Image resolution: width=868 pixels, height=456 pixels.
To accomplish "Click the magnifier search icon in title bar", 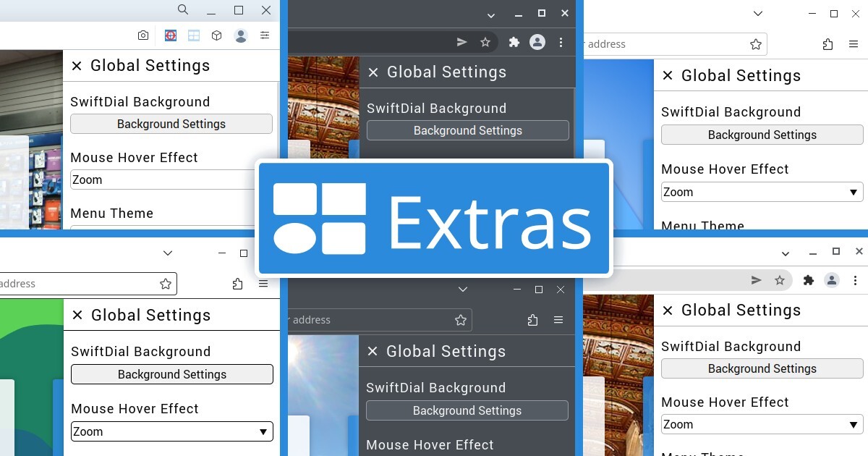I will coord(183,10).
